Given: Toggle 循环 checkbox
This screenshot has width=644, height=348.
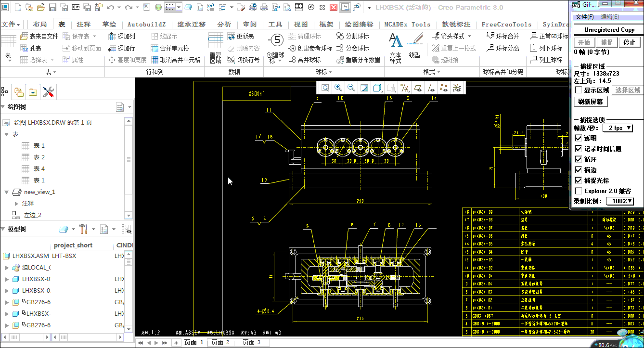Looking at the screenshot, I should point(579,159).
